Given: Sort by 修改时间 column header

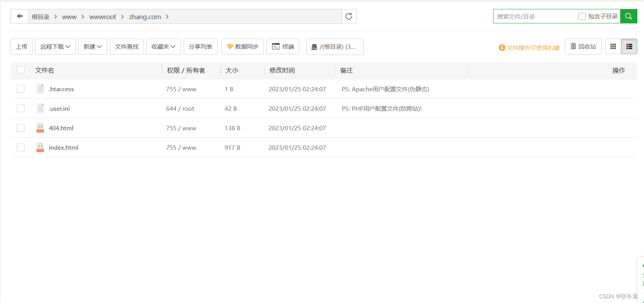Looking at the screenshot, I should [x=282, y=70].
